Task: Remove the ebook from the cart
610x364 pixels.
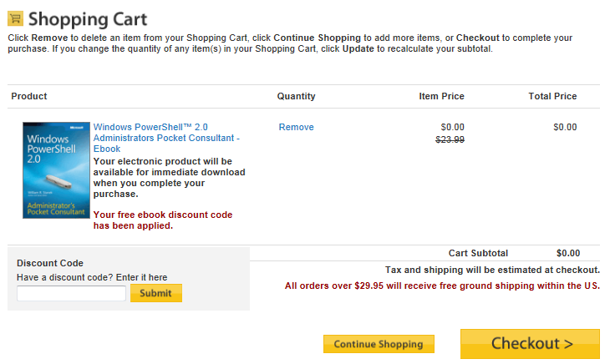Action: click(x=296, y=127)
